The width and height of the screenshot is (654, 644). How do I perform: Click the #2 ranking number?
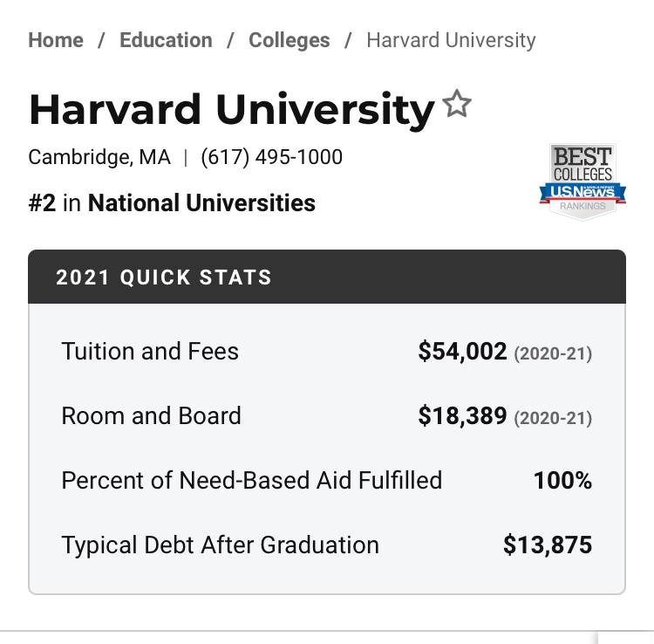(42, 203)
